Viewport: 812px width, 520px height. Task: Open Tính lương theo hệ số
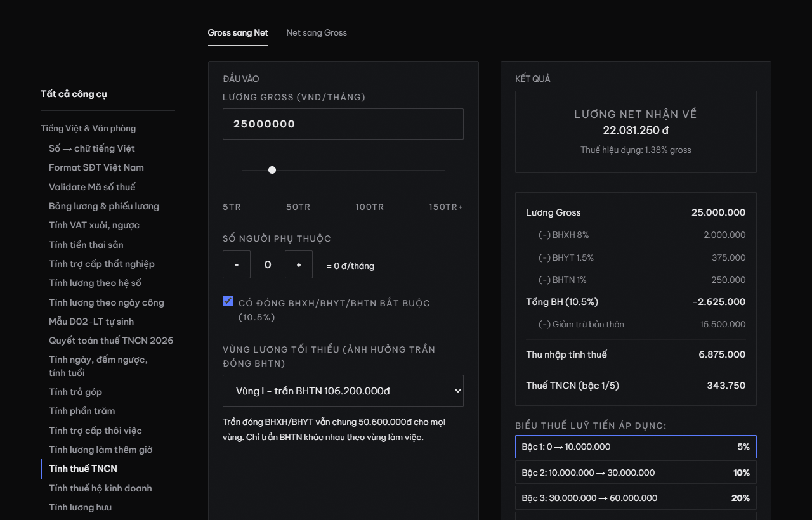95,283
